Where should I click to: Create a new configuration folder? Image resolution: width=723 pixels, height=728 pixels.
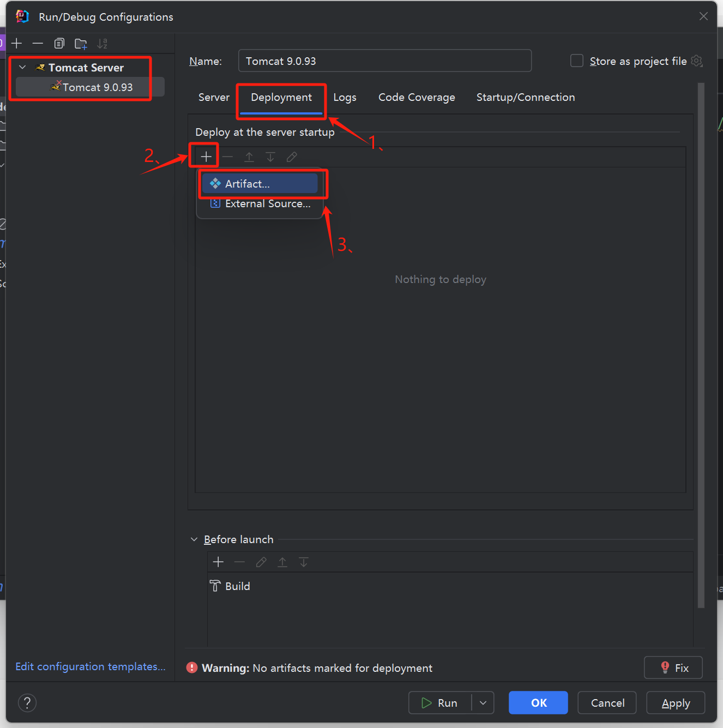pos(81,44)
